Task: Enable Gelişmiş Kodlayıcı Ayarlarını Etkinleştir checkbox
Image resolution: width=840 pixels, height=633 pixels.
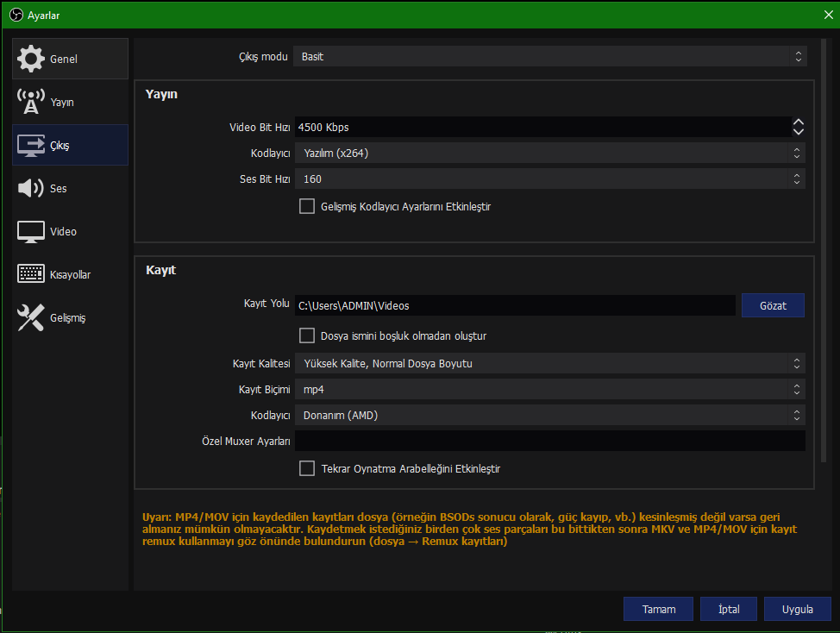Action: (307, 206)
